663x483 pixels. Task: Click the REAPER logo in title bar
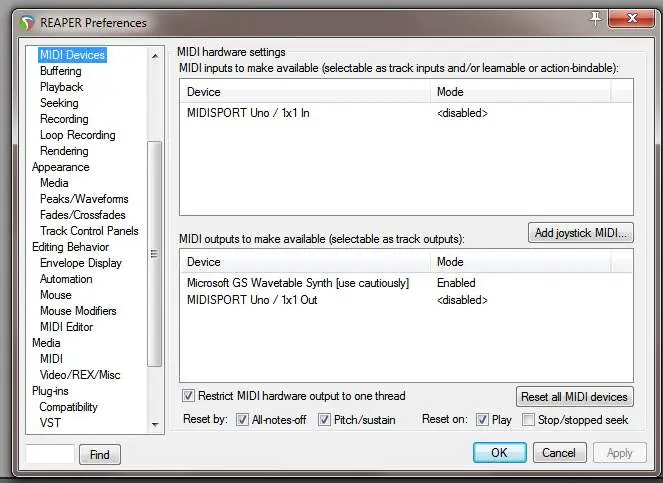coord(27,23)
